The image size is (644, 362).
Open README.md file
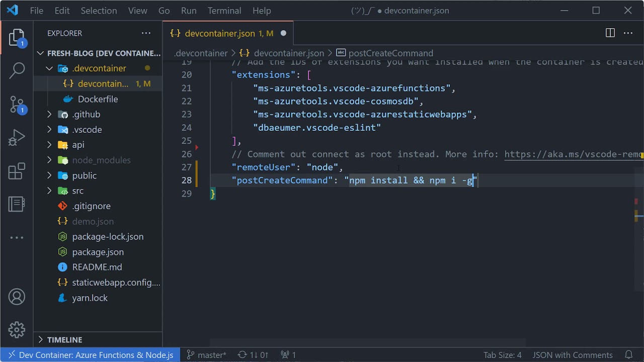click(97, 267)
